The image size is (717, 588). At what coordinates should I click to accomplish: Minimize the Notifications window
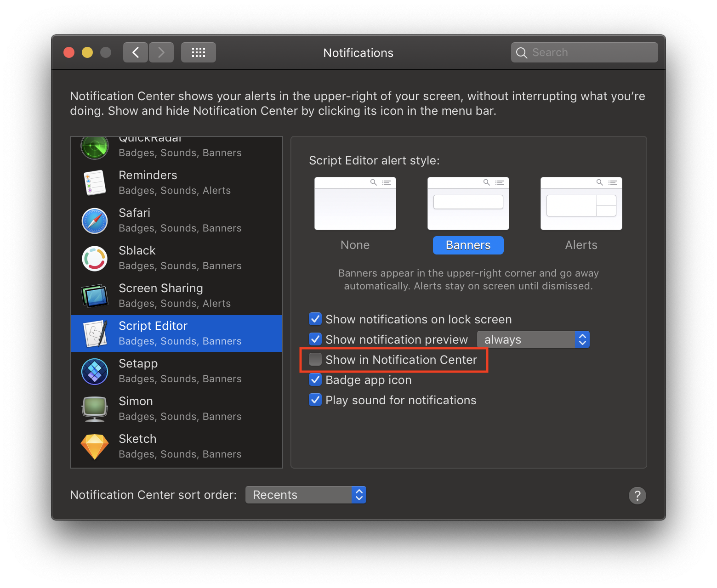click(x=87, y=52)
